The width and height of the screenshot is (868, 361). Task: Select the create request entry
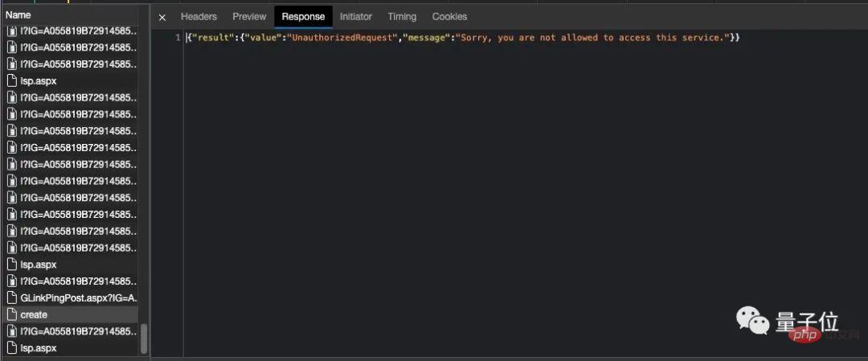[34, 314]
